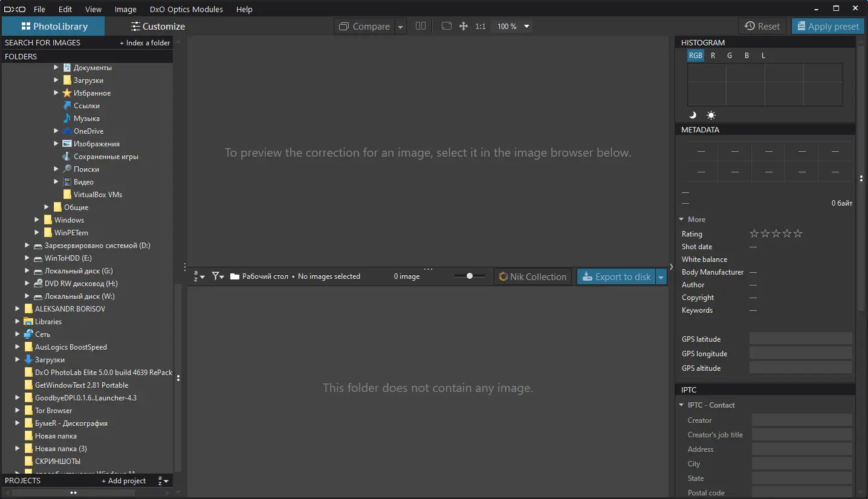The width and height of the screenshot is (868, 499).
Task: Select the Tor Browser folder
Action: (53, 411)
